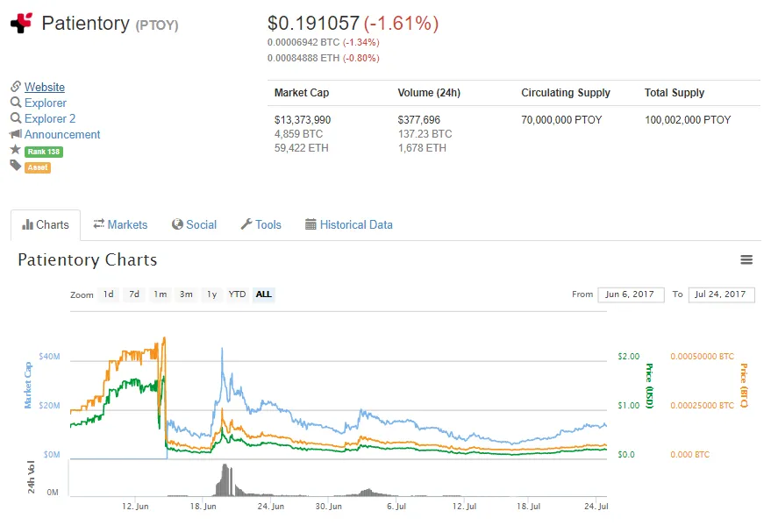The image size is (771, 532).
Task: Click the Volume (24h) column header
Action: click(429, 93)
